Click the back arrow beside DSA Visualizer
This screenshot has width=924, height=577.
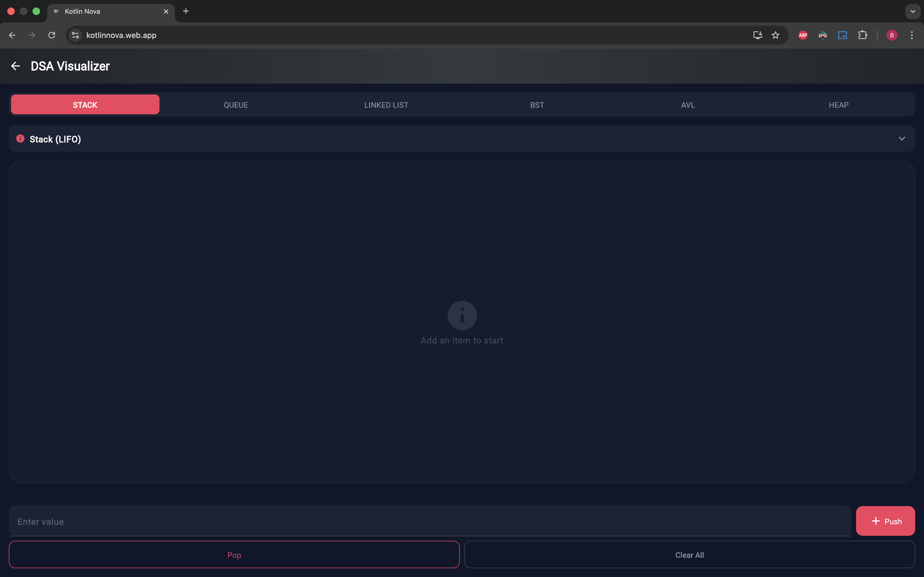(16, 66)
